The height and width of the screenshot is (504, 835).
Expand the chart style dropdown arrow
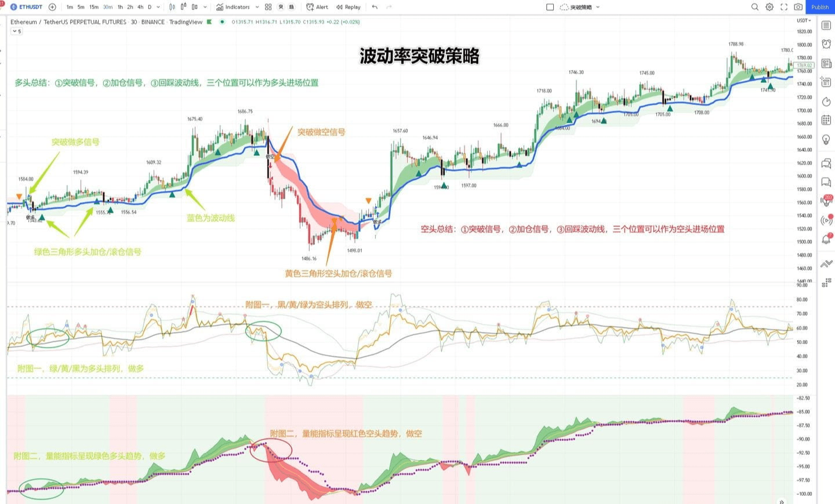click(205, 7)
